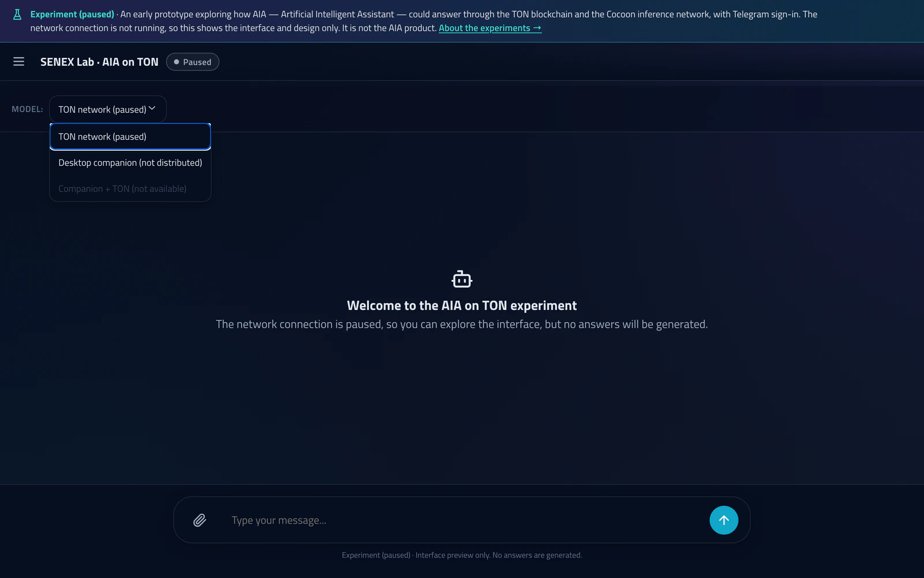The height and width of the screenshot is (578, 924).
Task: Collapse the MODEL dropdown selector
Action: click(107, 109)
